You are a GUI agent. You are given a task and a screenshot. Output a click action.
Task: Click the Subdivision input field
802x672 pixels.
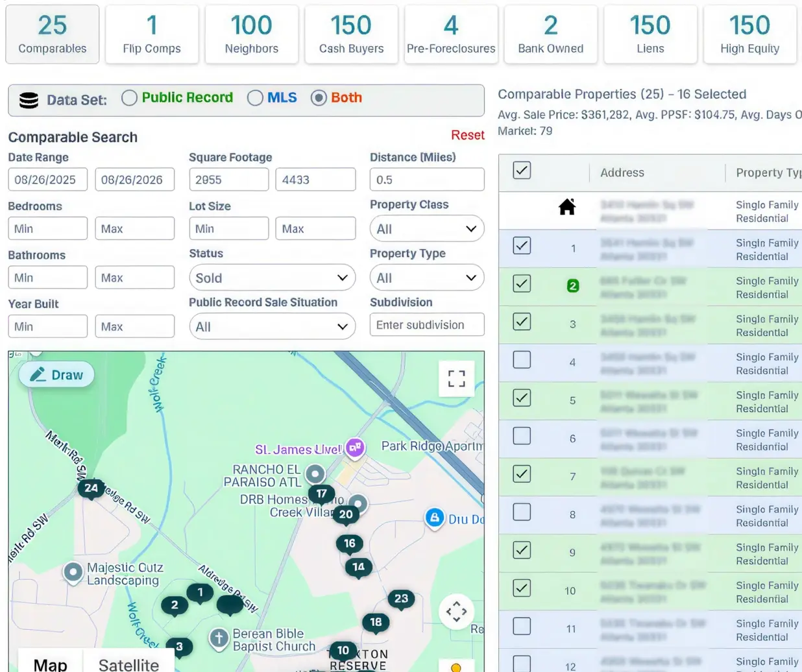tap(427, 325)
